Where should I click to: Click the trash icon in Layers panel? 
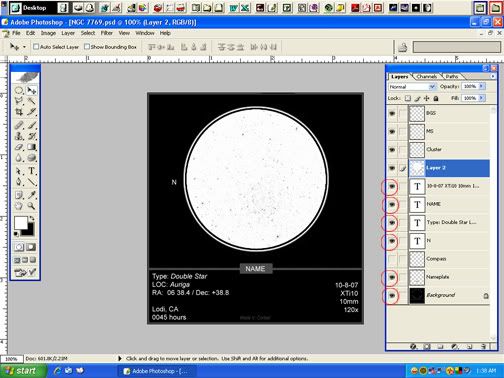click(x=483, y=347)
